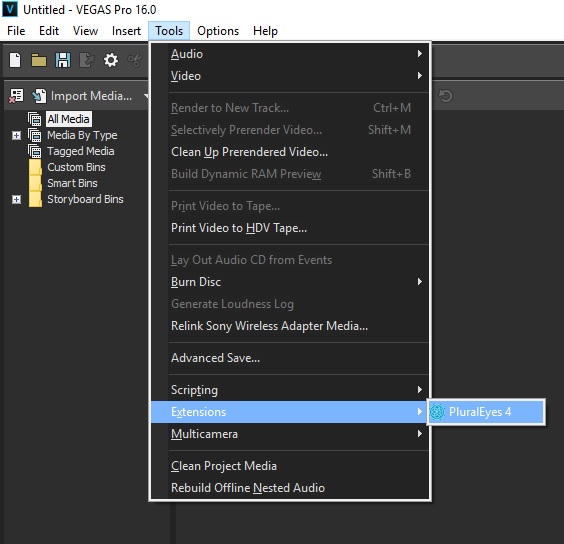Click disabled Generate Loudness Log entry
This screenshot has width=564, height=544.
(x=290, y=304)
